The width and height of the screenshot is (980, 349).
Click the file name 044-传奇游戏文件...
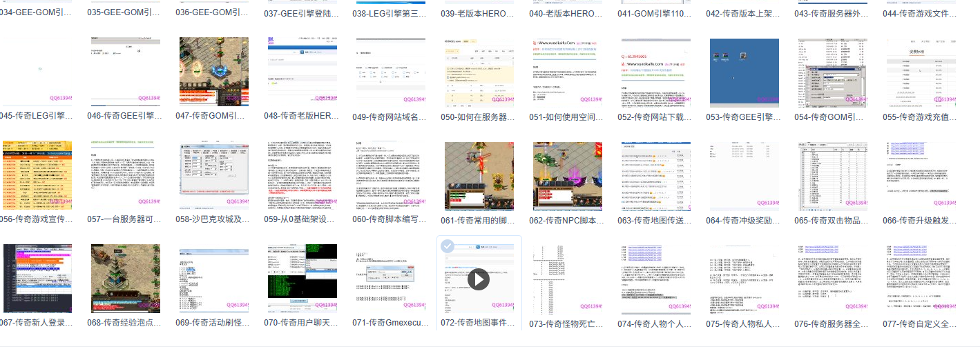tap(920, 13)
